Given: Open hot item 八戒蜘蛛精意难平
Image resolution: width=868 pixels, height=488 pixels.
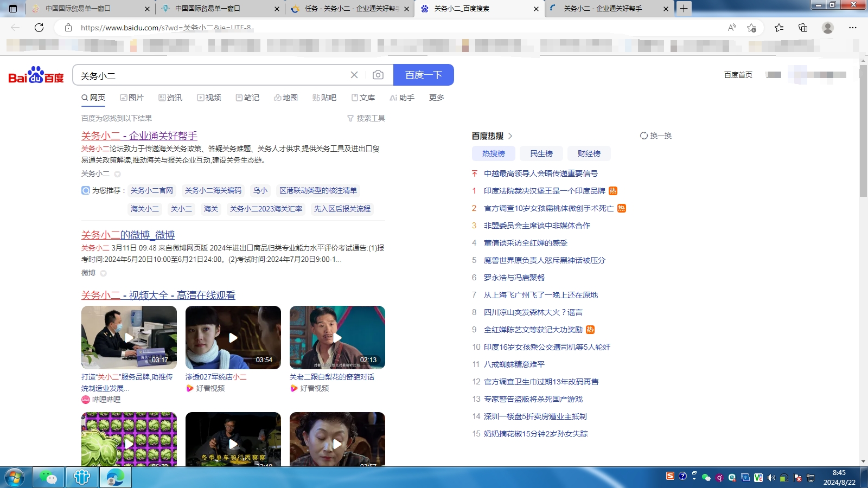Looking at the screenshot, I should (x=514, y=364).
